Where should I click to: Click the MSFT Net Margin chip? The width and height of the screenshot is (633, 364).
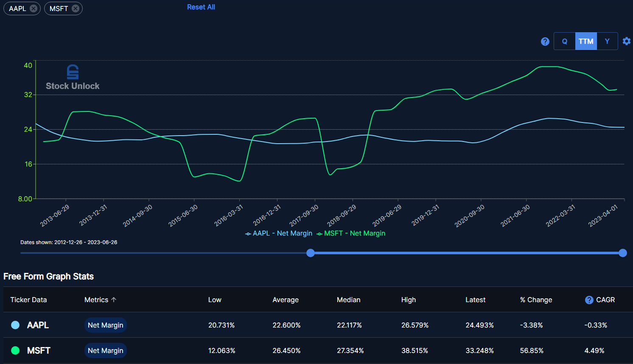106,350
